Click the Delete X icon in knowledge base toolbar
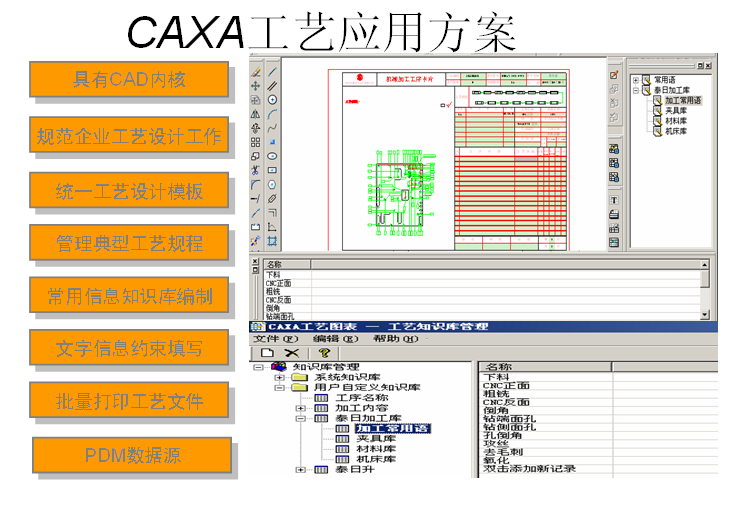Screen dimensions: 734x529 coord(291,353)
